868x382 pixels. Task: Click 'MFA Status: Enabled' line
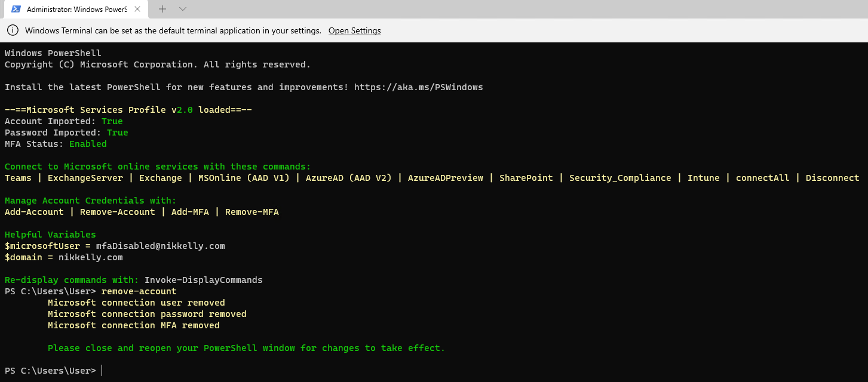click(56, 144)
